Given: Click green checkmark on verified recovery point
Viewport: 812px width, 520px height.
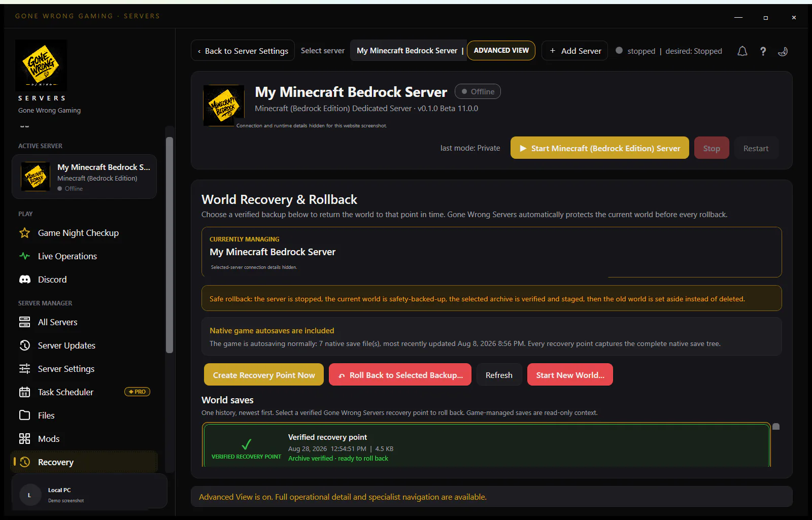Looking at the screenshot, I should [x=246, y=444].
